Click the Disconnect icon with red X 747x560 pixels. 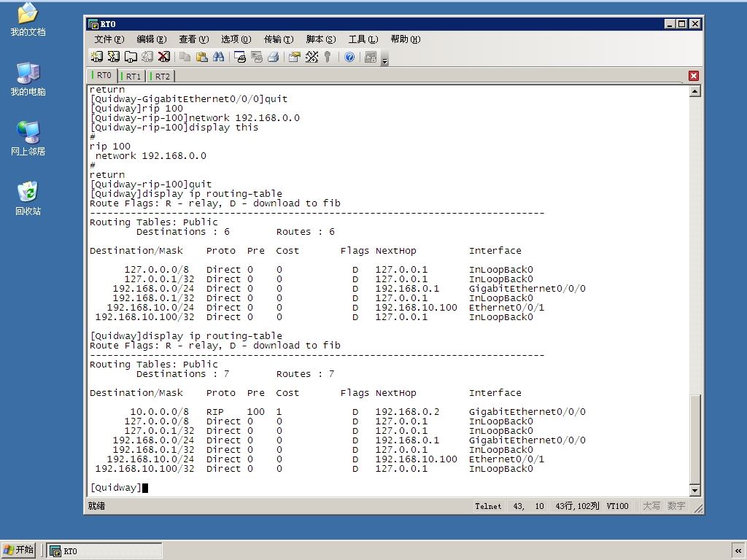pyautogui.click(x=164, y=57)
